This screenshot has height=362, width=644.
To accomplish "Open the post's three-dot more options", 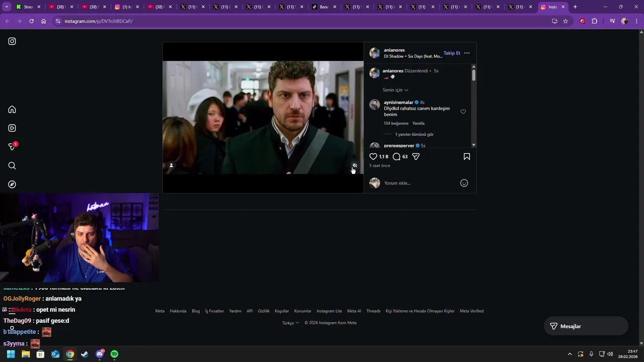I will (467, 53).
